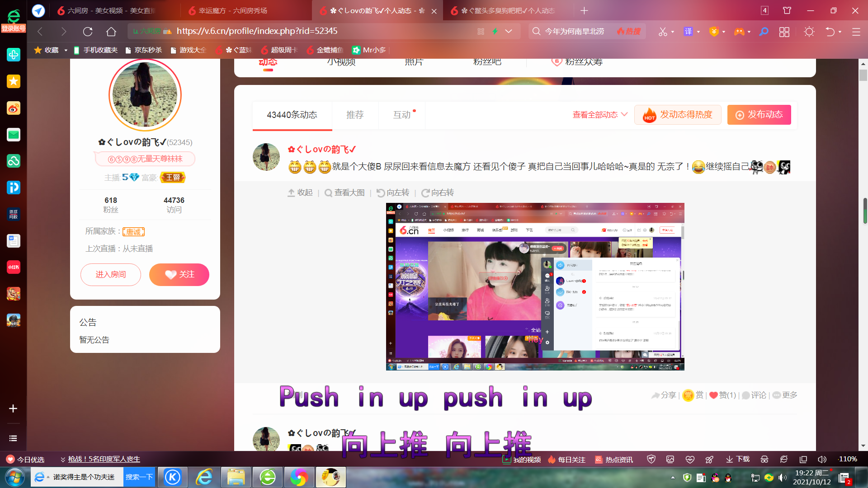Open the document sidebar icon
This screenshot has width=868, height=488.
[14, 241]
